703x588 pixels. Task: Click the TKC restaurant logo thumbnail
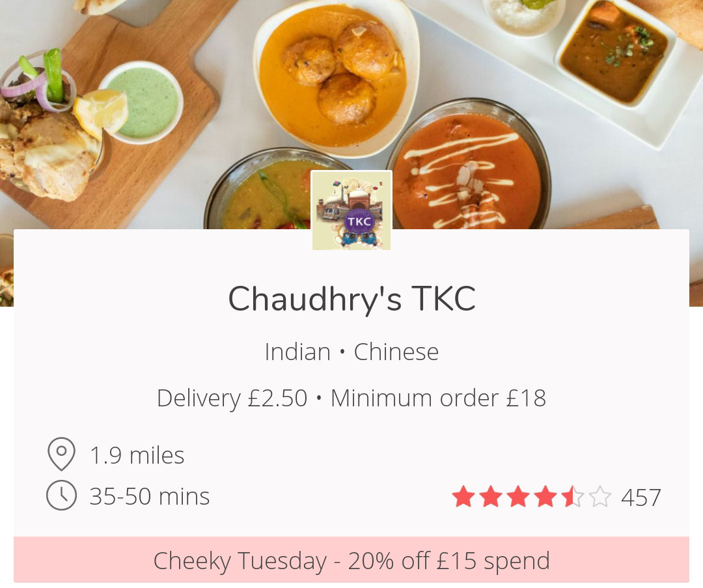[x=351, y=210]
